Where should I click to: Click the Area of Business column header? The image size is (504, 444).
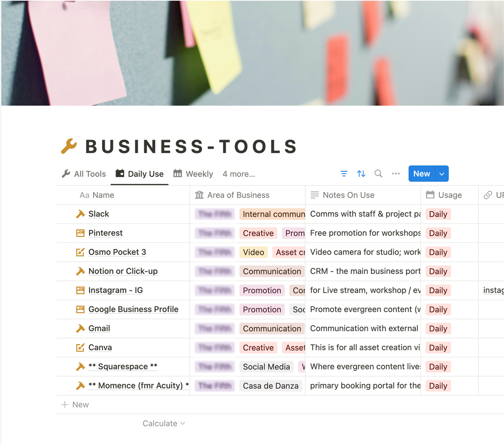(238, 195)
